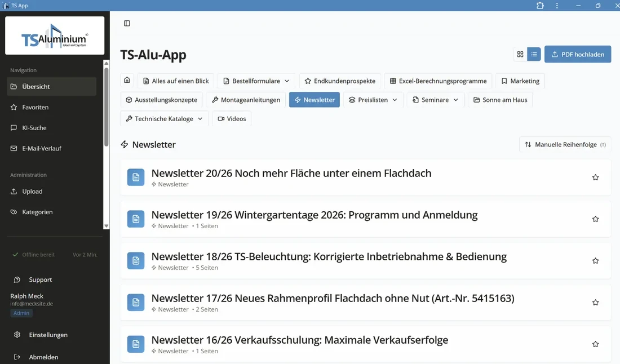Click the E-Mail-Verlauf envelope icon
Viewport: 620px width, 364px height.
point(14,148)
